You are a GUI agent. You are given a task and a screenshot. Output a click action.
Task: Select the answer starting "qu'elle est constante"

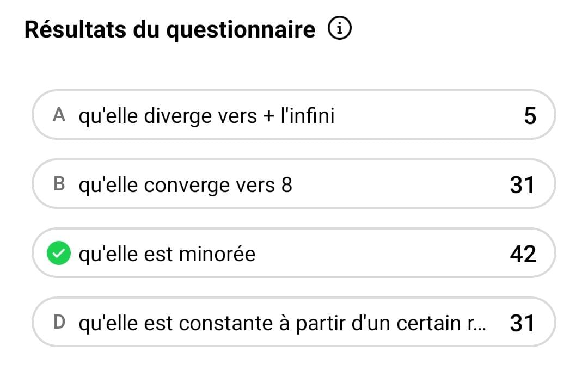click(293, 322)
